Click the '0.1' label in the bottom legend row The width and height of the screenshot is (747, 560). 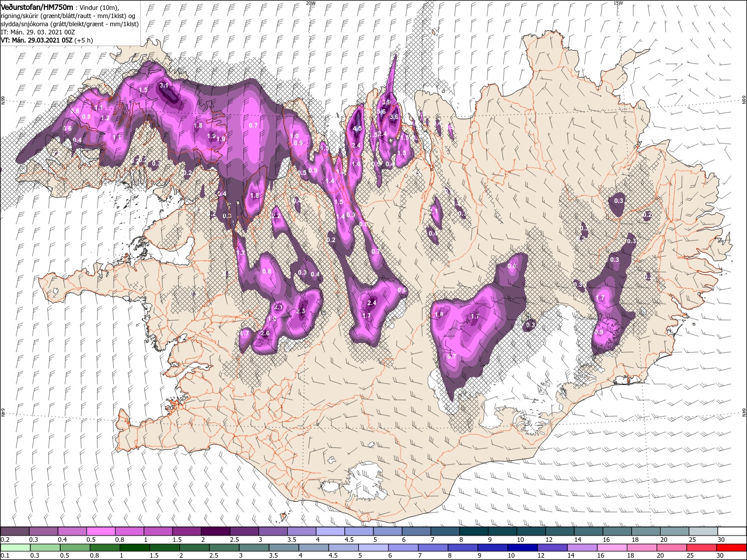pyautogui.click(x=5, y=555)
